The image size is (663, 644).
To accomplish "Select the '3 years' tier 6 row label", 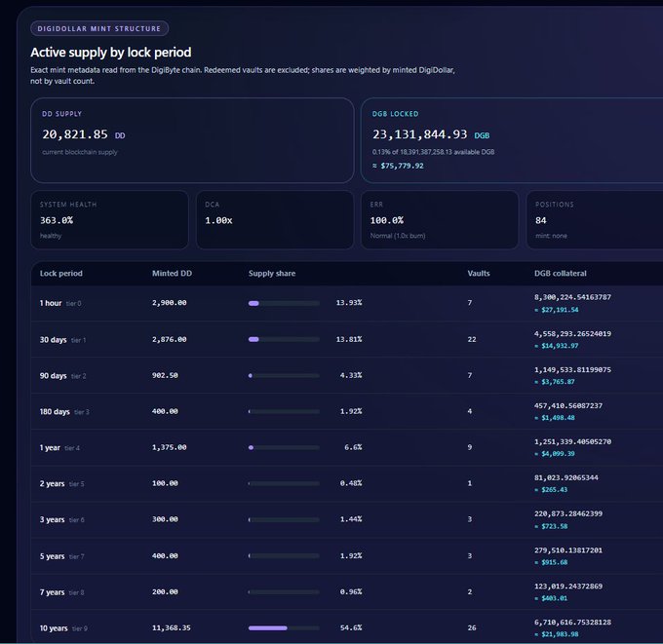I will click(x=52, y=519).
